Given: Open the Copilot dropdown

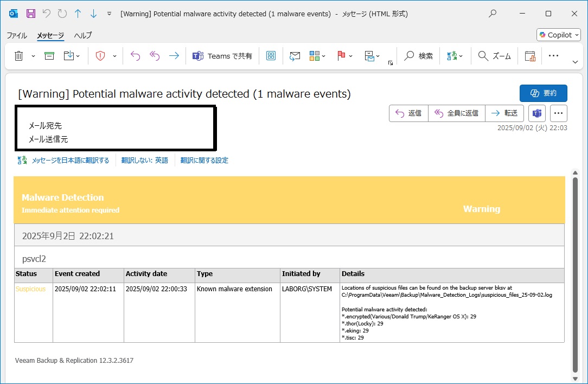Looking at the screenshot, I should point(559,35).
